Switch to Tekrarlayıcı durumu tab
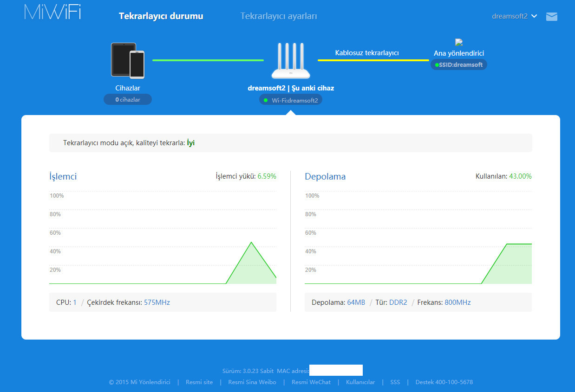The width and height of the screenshot is (575, 392). (x=161, y=16)
